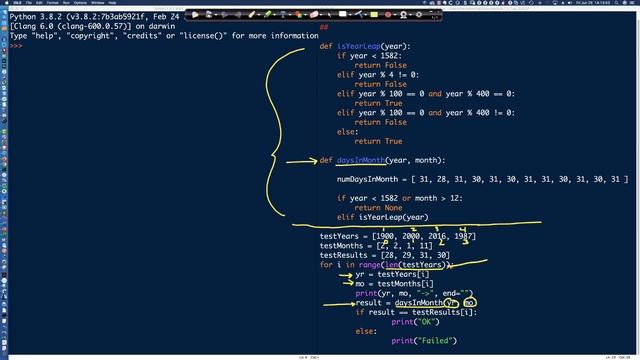Image resolution: width=640 pixels, height=360 pixels.
Task: Select the shapes tool in annotation toolbar
Action: (x=298, y=15)
